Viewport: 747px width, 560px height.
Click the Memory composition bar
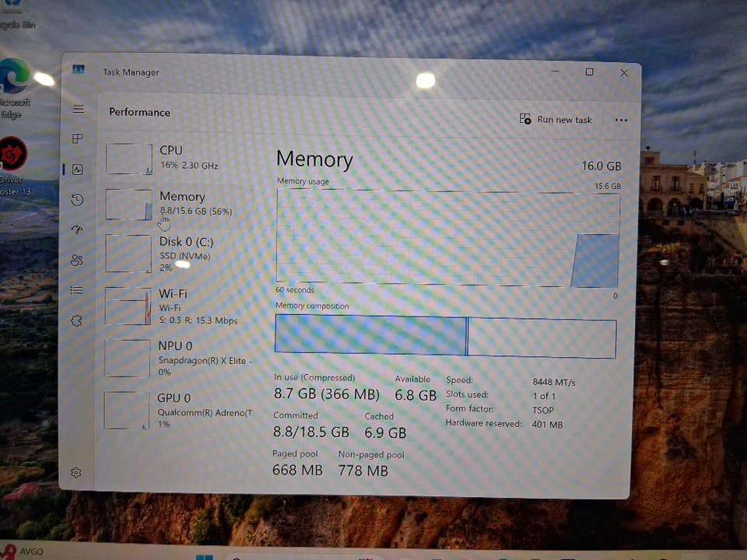(445, 338)
